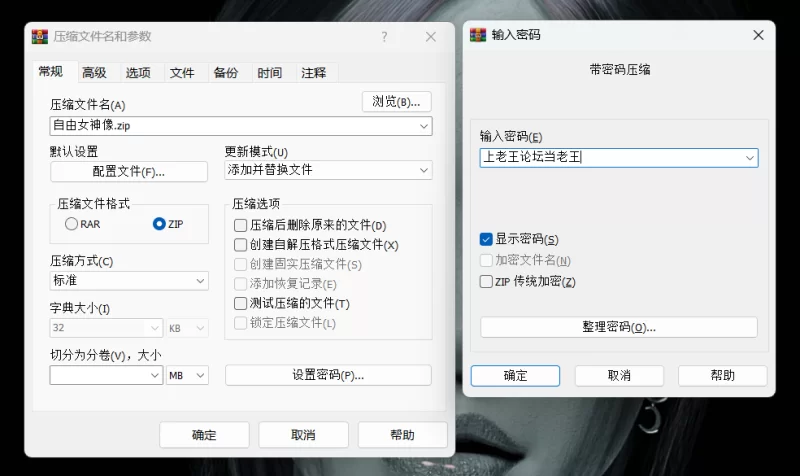
Task: Expand the archive file name dropdown arrow
Action: pyautogui.click(x=424, y=126)
